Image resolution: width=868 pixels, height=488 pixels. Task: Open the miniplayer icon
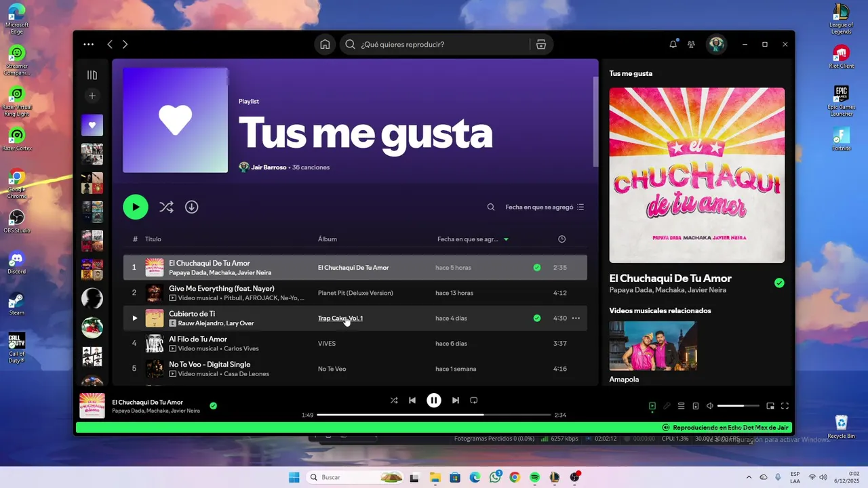(770, 406)
